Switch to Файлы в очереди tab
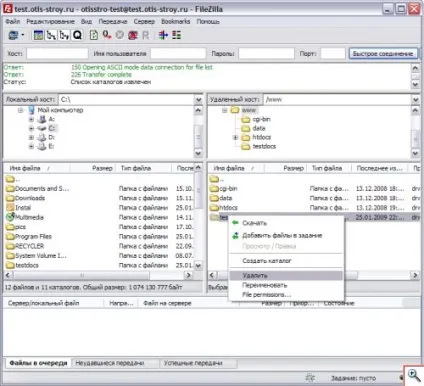The image size is (424, 386). (x=38, y=363)
